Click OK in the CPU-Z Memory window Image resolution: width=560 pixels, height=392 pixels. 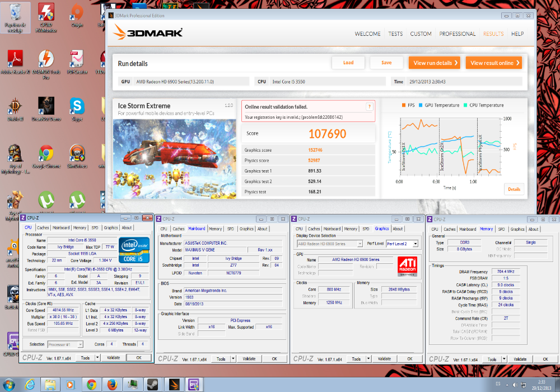tap(545, 359)
